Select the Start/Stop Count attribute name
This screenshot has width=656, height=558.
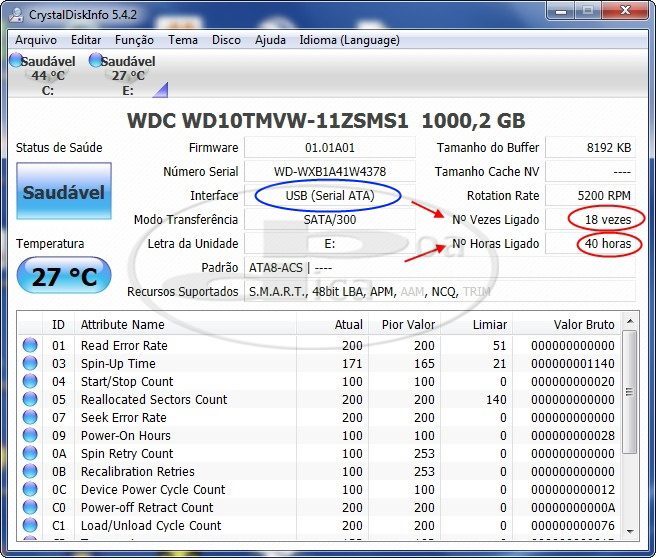127,381
